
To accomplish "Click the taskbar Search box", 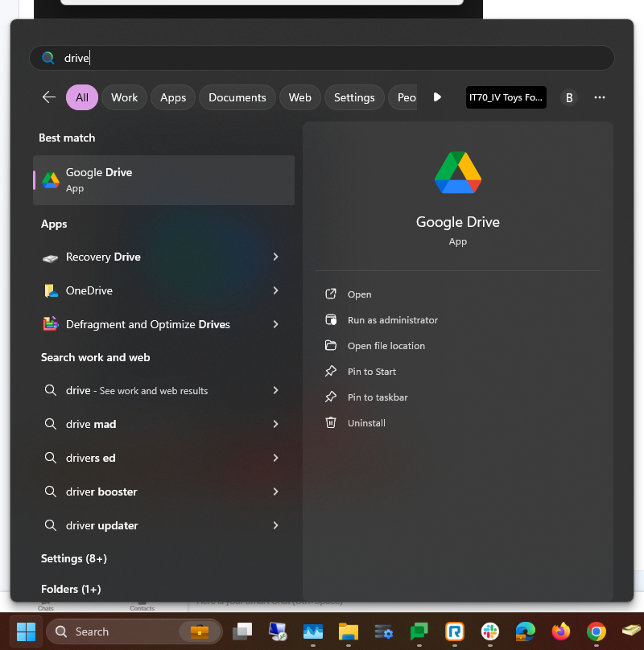I will (x=134, y=631).
